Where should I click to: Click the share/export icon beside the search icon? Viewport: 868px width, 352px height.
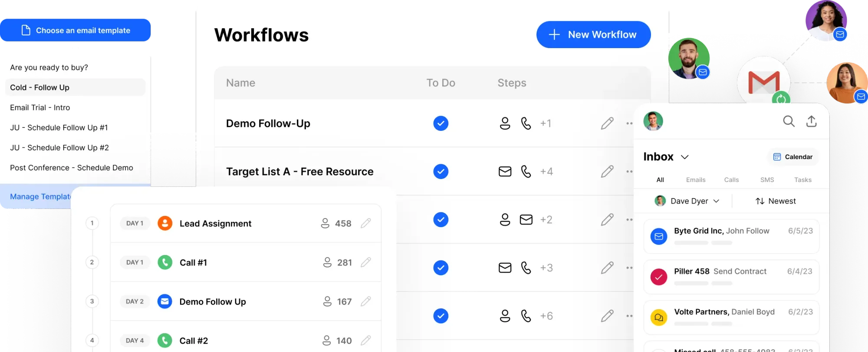pos(812,122)
